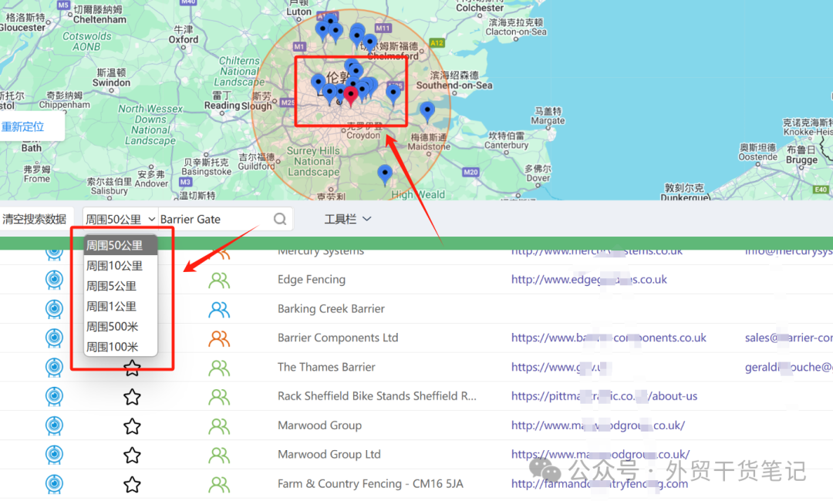Toggle favorite star for Marwood Group Ltd

pos(133,455)
